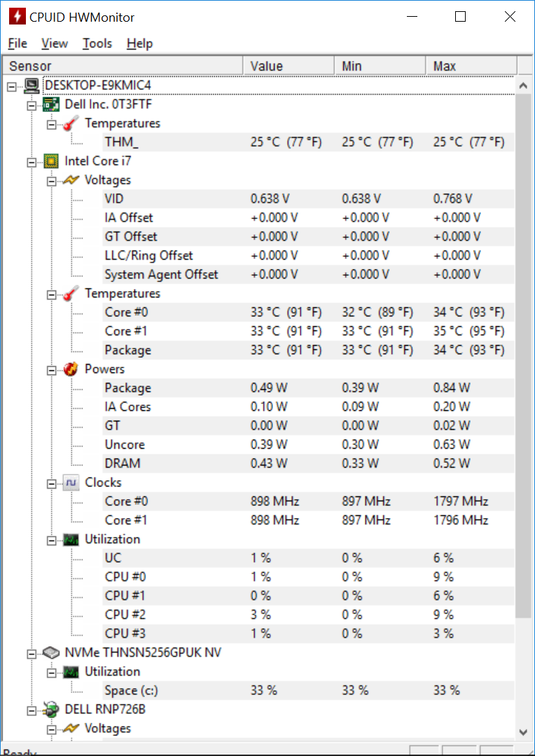535x756 pixels.
Task: Click the Powers flame icon
Action: (x=71, y=370)
